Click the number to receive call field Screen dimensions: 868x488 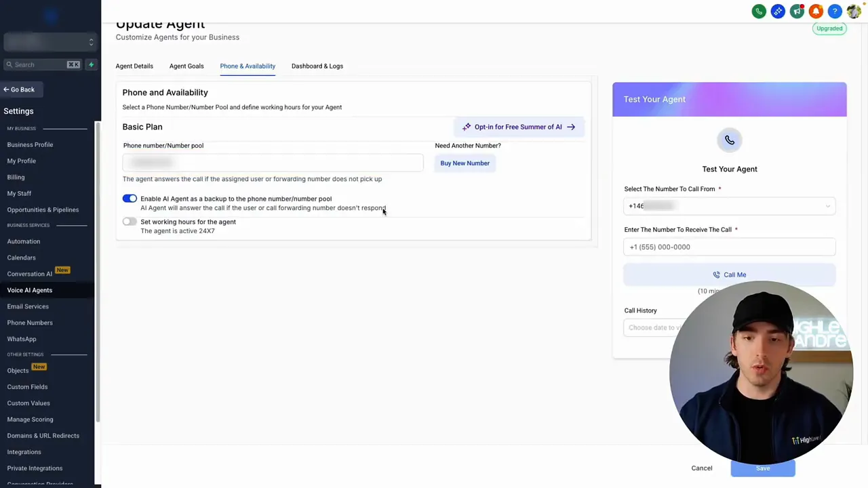730,247
